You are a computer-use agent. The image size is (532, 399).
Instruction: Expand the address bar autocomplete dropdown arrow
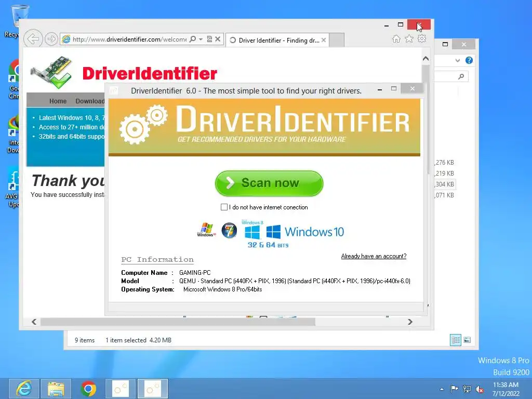[x=201, y=39]
